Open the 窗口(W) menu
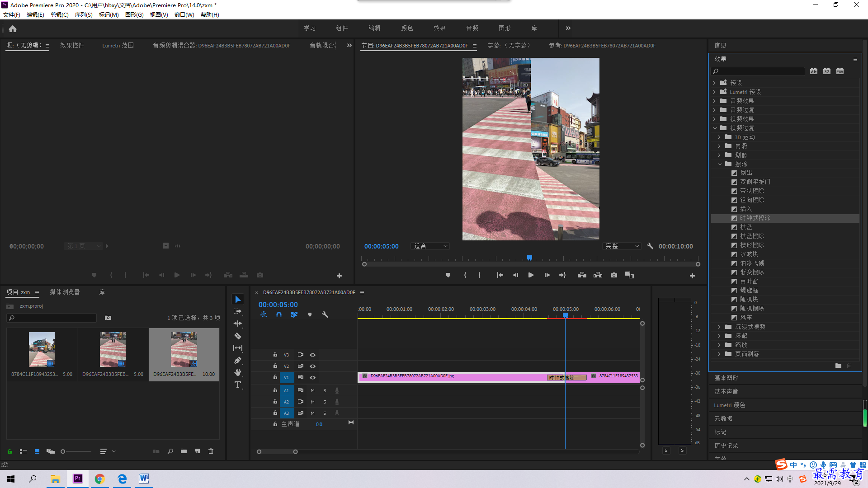The width and height of the screenshot is (868, 488). click(x=184, y=15)
